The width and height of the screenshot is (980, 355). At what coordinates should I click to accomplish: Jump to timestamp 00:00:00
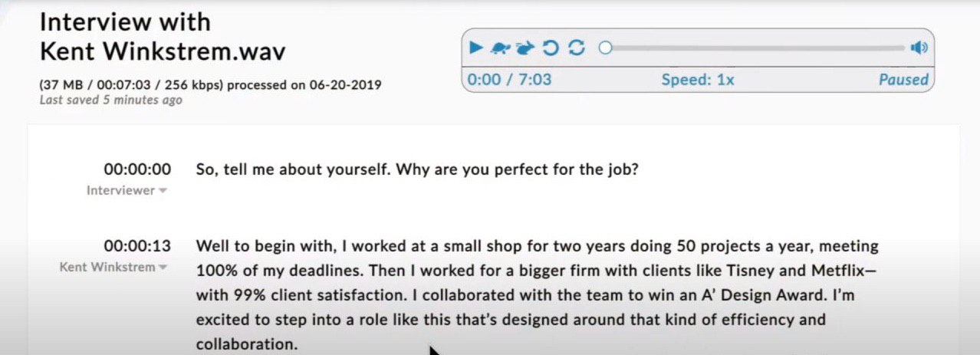[x=137, y=169]
